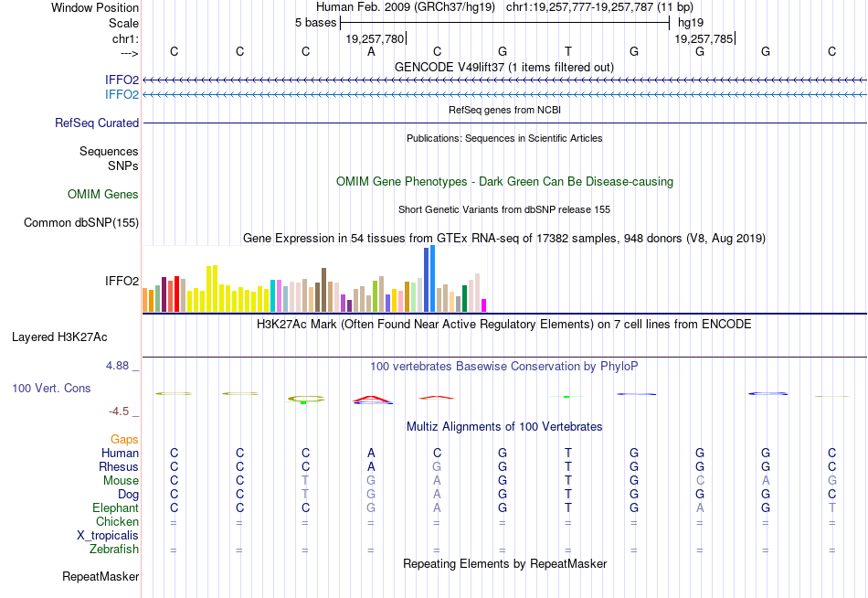Click the base A in the chr1 sequence row
Screen dimensions: 868x598
click(371, 51)
